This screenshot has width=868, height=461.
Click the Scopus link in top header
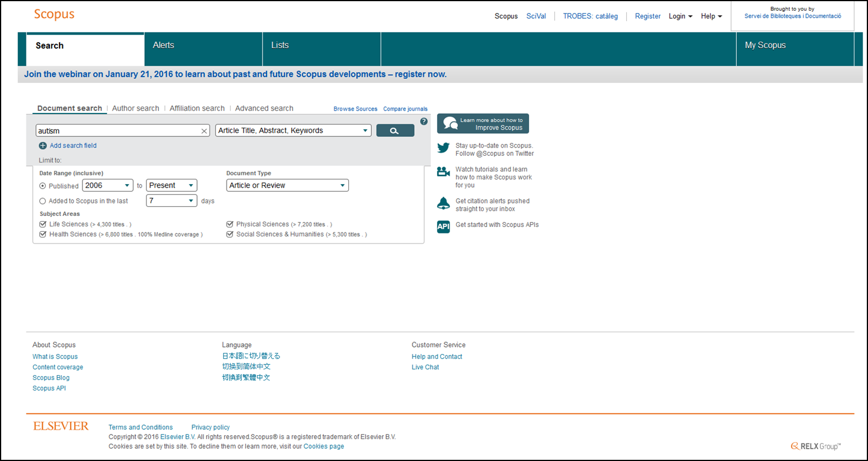coord(506,16)
